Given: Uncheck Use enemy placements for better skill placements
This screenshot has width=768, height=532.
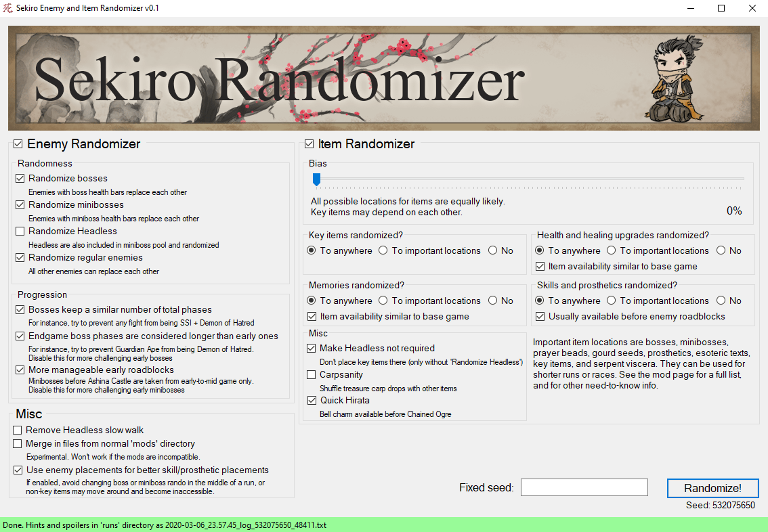Looking at the screenshot, I should [18, 470].
